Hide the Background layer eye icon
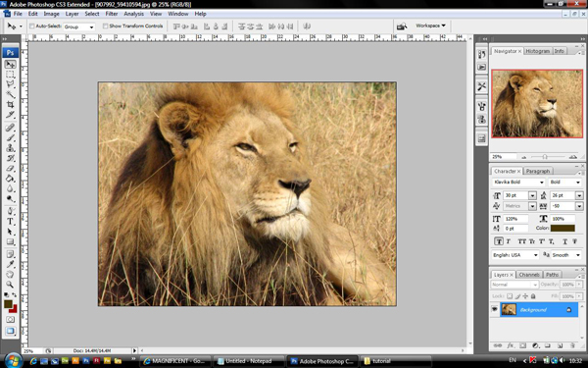 [x=495, y=309]
